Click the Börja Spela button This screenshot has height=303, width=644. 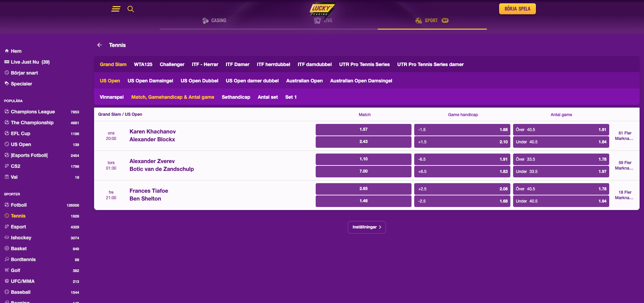pyautogui.click(x=518, y=9)
